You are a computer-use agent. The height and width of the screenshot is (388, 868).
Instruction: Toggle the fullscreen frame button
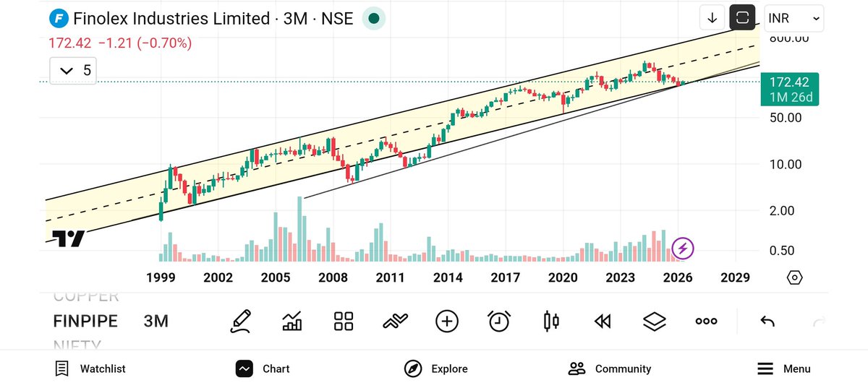[742, 17]
